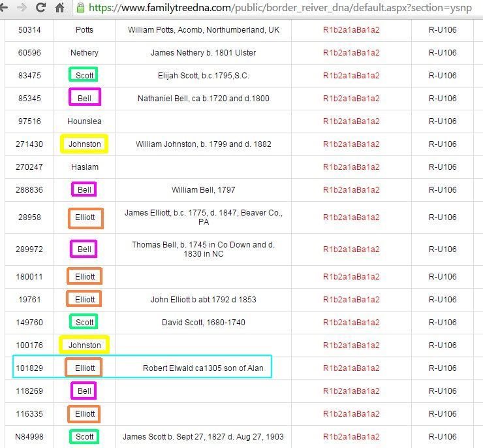Click R-U106 cell in kit 50314 row
483x448 pixels.
pos(442,30)
